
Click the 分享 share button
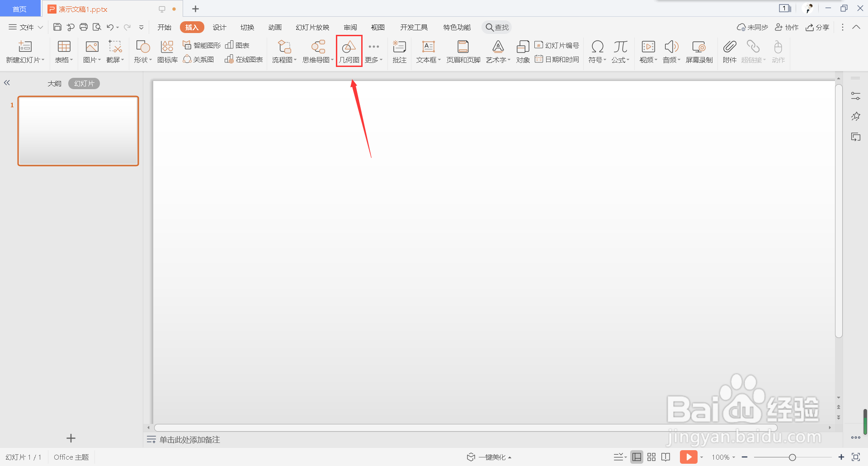tap(817, 27)
